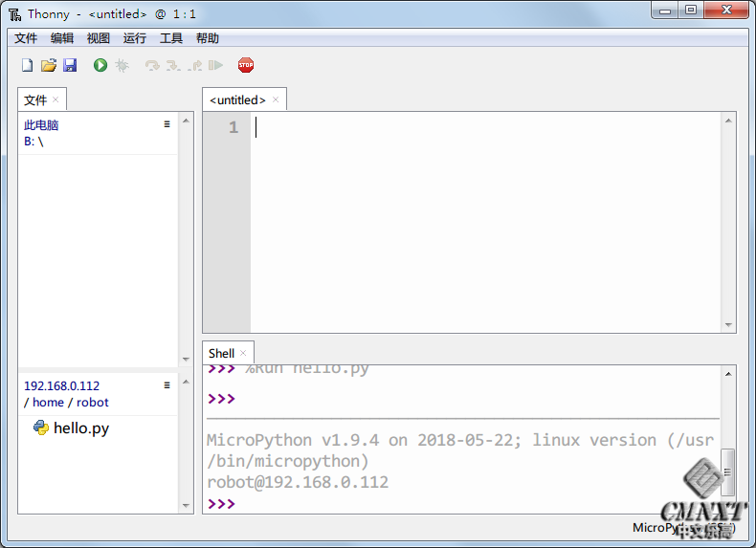Select hello.py in remote file list
This screenshot has height=548, width=756.
(x=80, y=428)
